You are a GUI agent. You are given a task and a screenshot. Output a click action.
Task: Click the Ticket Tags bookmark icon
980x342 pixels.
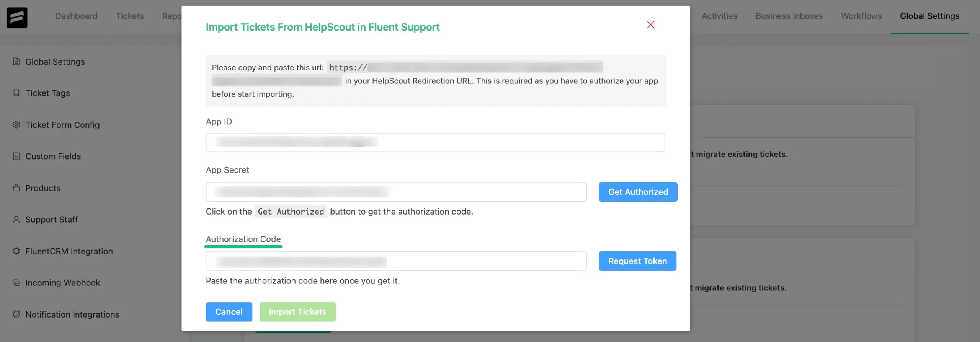coord(16,93)
